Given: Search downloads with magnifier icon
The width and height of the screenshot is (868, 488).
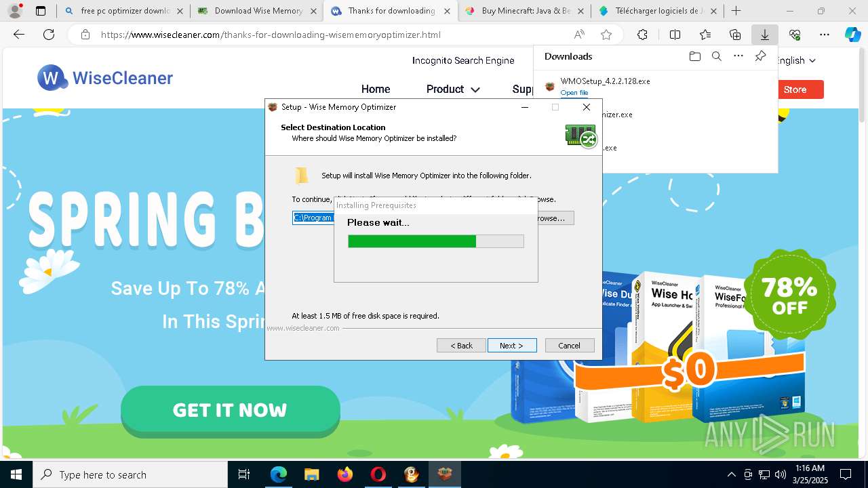Looking at the screenshot, I should [x=716, y=56].
